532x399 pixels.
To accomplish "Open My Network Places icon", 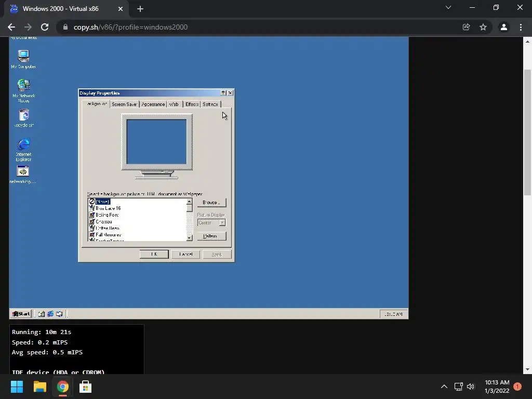I will pyautogui.click(x=23, y=90).
